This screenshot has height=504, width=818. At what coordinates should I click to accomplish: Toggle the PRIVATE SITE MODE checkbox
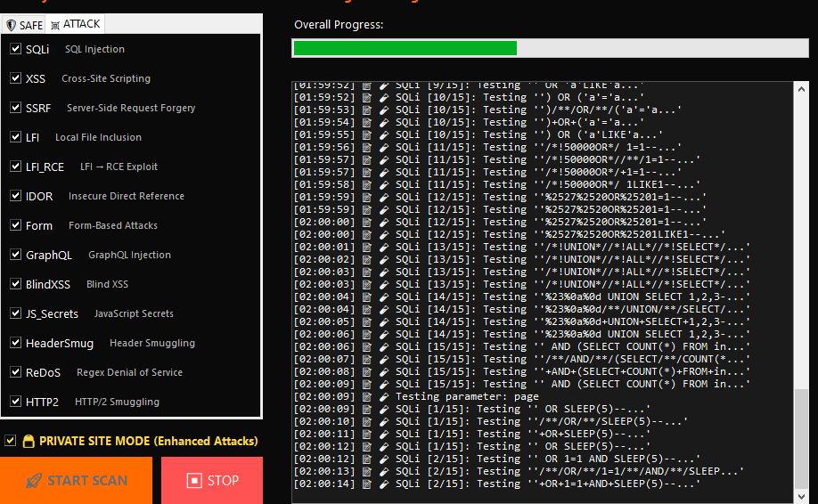11,441
